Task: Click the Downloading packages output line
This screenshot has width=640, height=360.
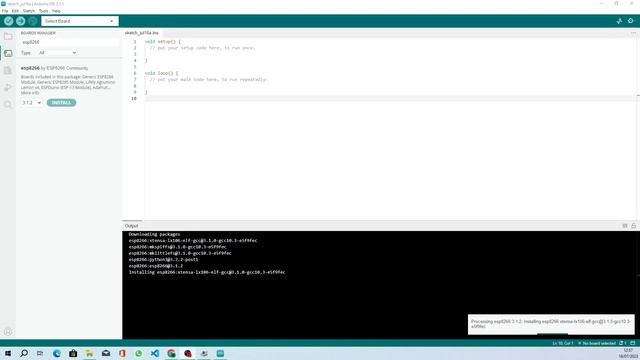Action: pos(154,234)
